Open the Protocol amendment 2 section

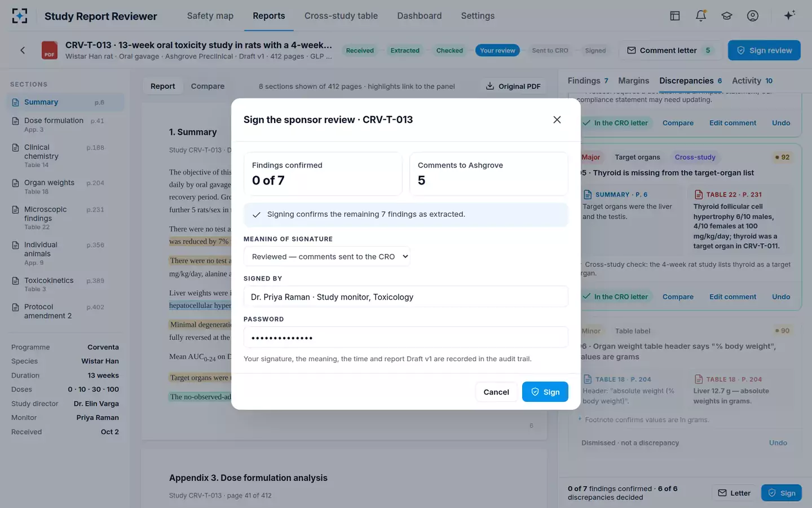pos(65,312)
